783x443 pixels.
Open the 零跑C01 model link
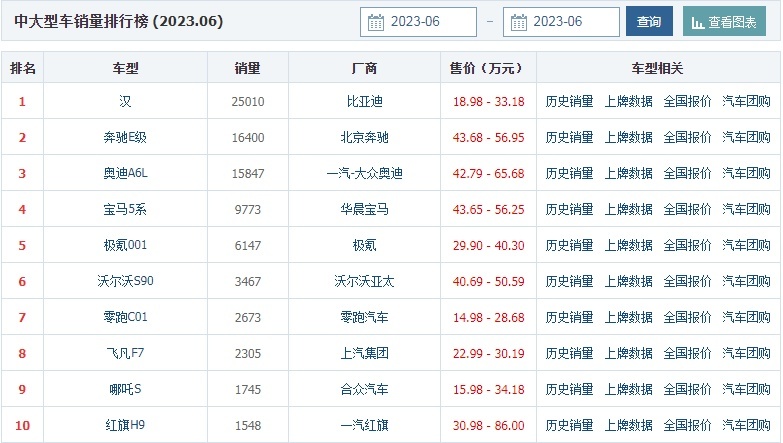click(x=125, y=317)
